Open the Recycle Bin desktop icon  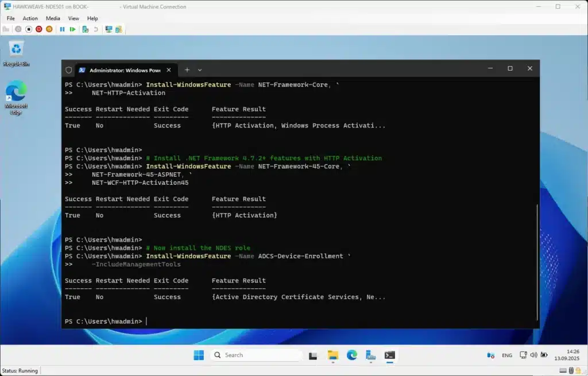click(16, 50)
